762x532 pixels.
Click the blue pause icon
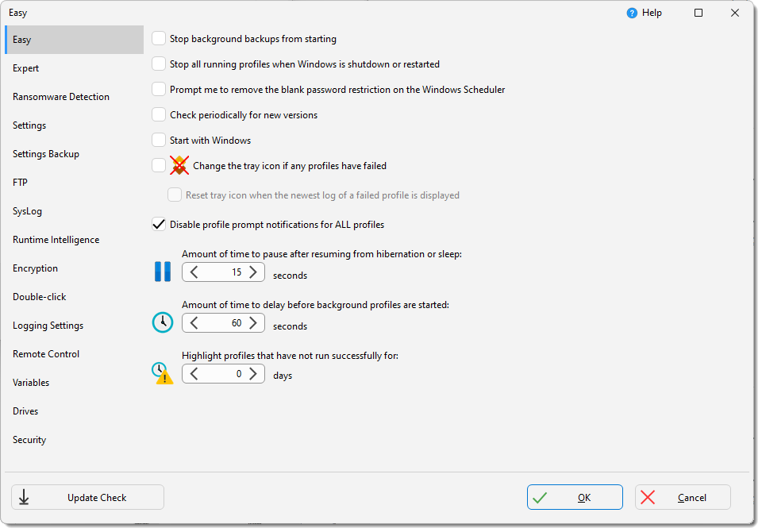[162, 272]
